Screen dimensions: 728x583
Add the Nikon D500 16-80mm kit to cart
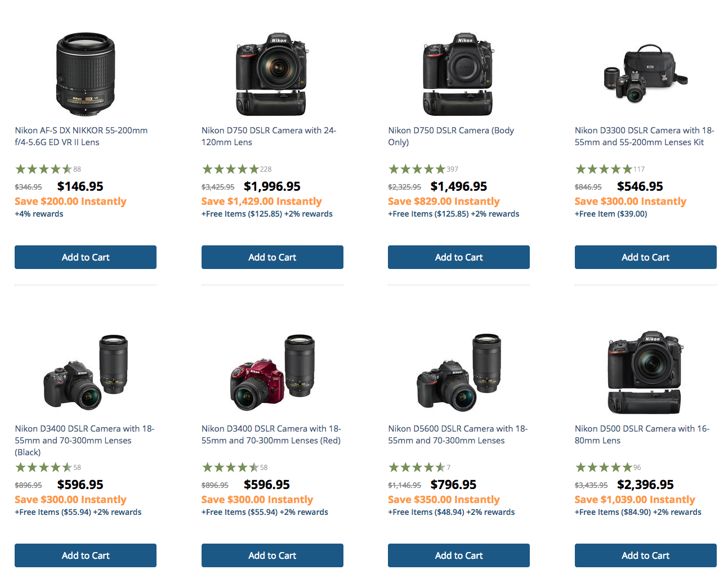pyautogui.click(x=646, y=555)
